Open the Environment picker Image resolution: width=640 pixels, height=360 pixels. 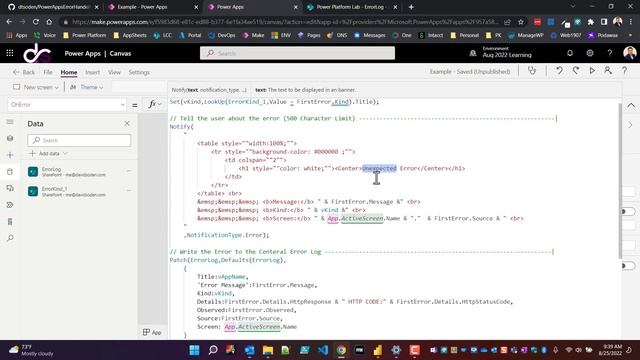pyautogui.click(x=502, y=52)
